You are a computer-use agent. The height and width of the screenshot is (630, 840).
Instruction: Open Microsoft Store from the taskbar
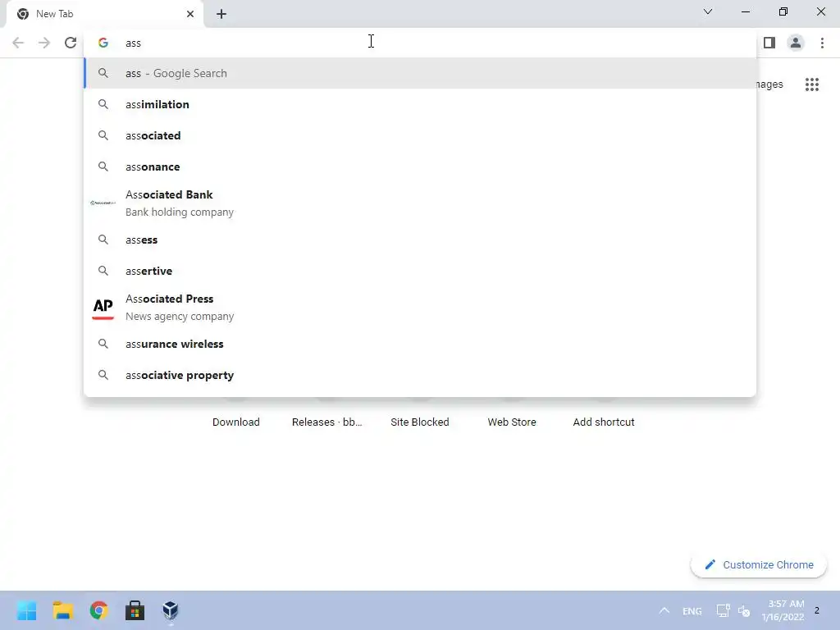pyautogui.click(x=135, y=610)
